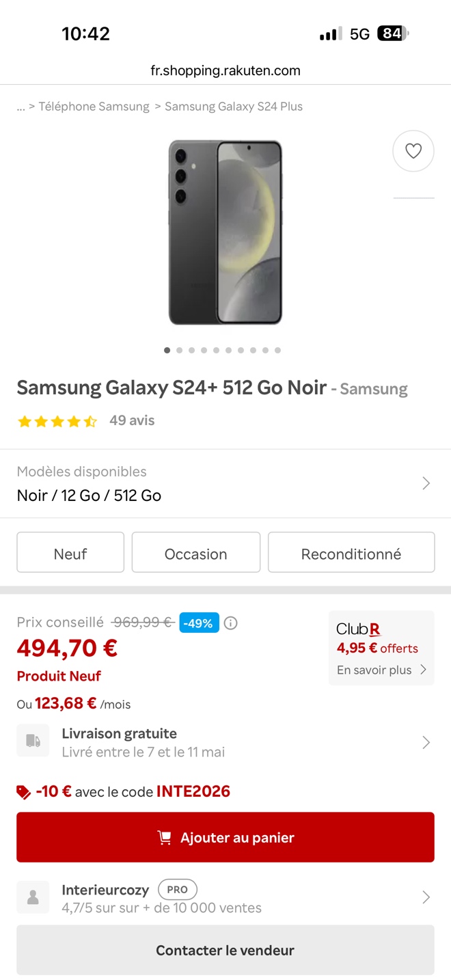The image size is (451, 980).
Task: Tap the PRO seller badge
Action: click(x=178, y=889)
